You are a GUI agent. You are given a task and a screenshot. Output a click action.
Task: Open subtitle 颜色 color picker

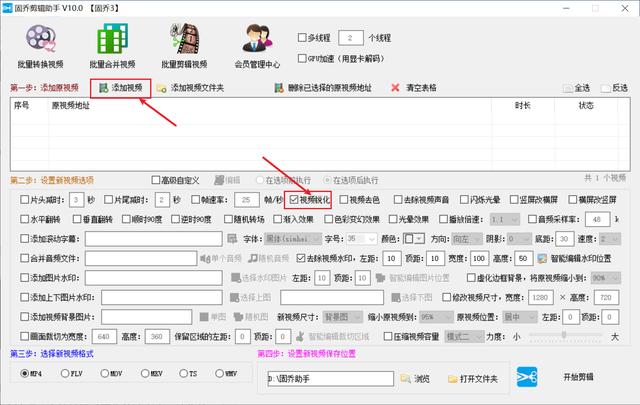[414, 238]
